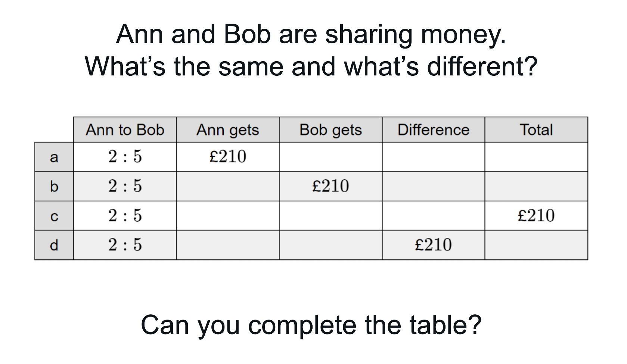Select the 2 : 5 ratio in row d
627x364 pixels.
(x=125, y=245)
